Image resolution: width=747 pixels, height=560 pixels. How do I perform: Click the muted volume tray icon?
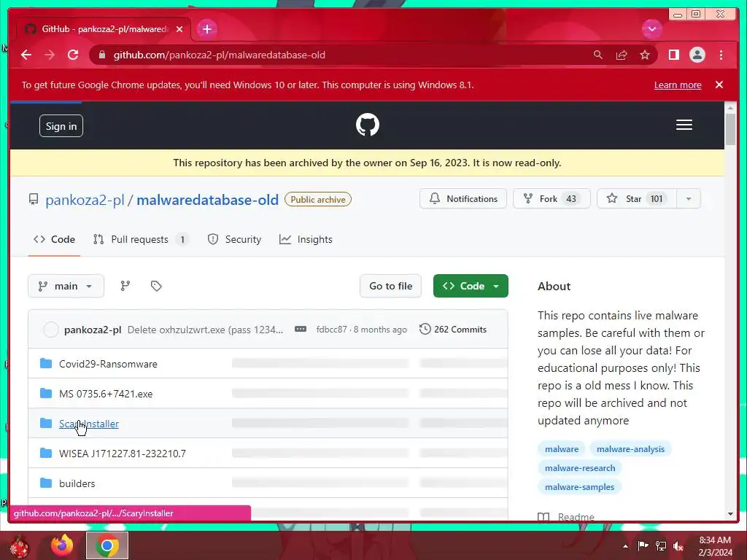pos(678,545)
